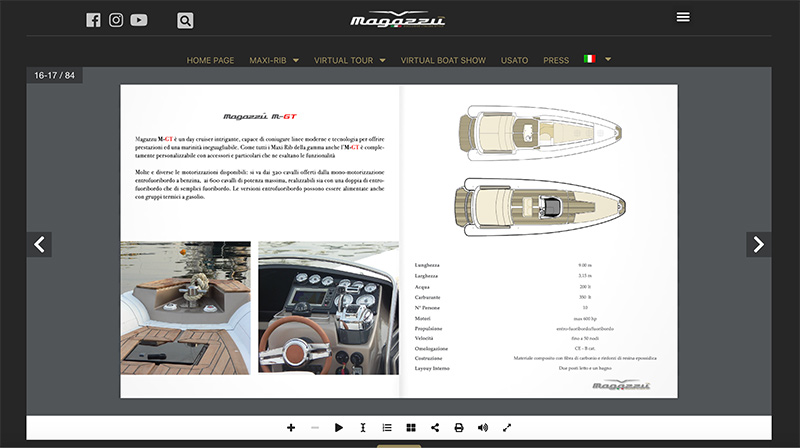800x448 pixels.
Task: Click the Costruzione spec label
Action: (x=428, y=358)
